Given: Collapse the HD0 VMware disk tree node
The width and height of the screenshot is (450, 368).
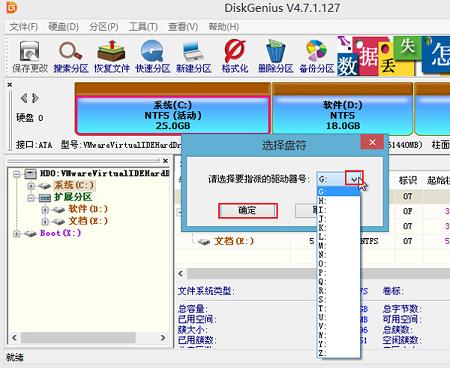Looking at the screenshot, I should pos(16,174).
